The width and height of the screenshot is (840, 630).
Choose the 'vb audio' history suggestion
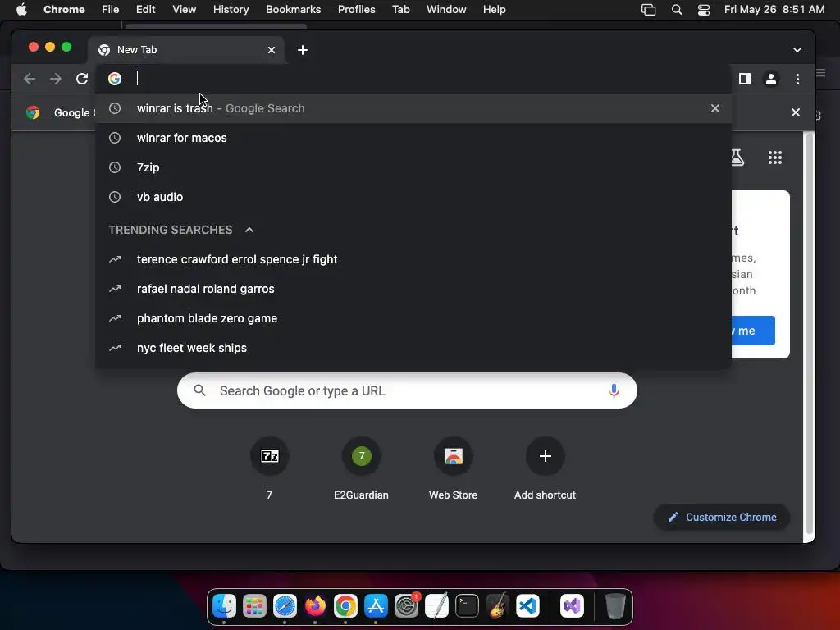click(x=413, y=197)
